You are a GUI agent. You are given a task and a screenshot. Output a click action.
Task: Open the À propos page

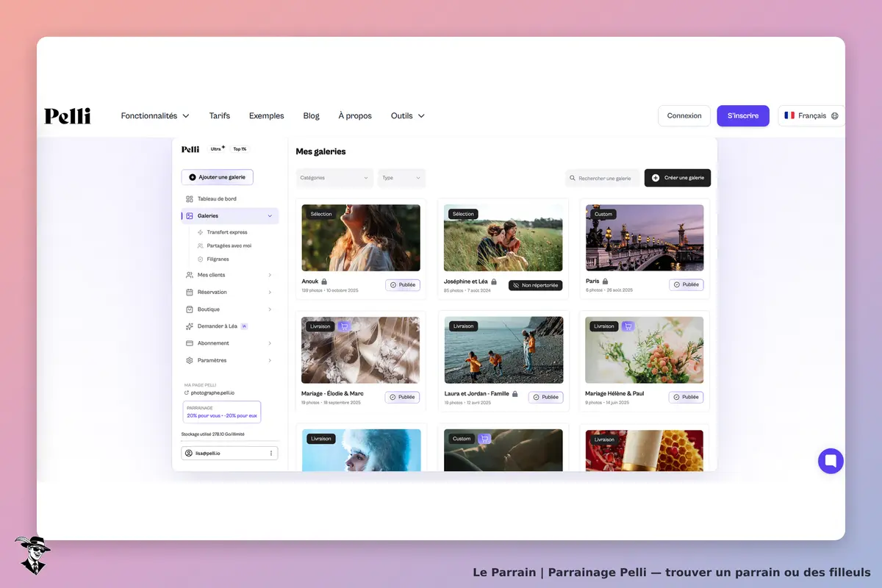(355, 116)
